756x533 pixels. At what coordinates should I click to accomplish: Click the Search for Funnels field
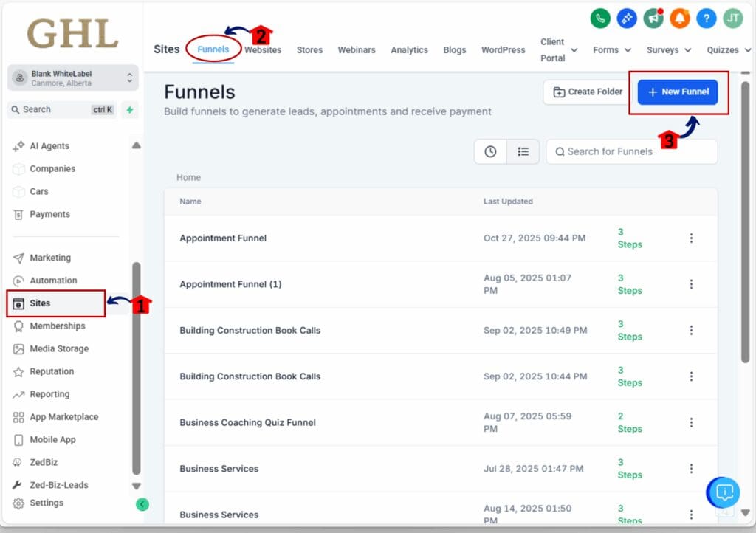pos(631,151)
